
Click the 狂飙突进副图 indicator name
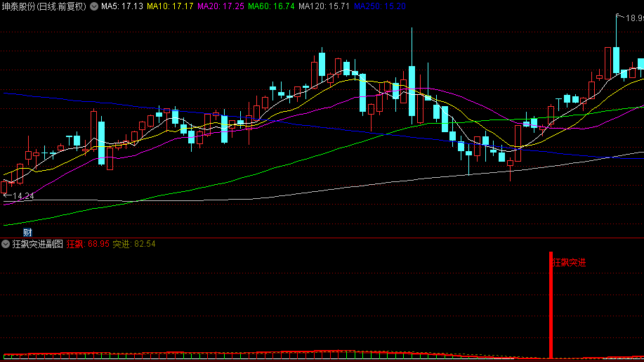(37, 244)
